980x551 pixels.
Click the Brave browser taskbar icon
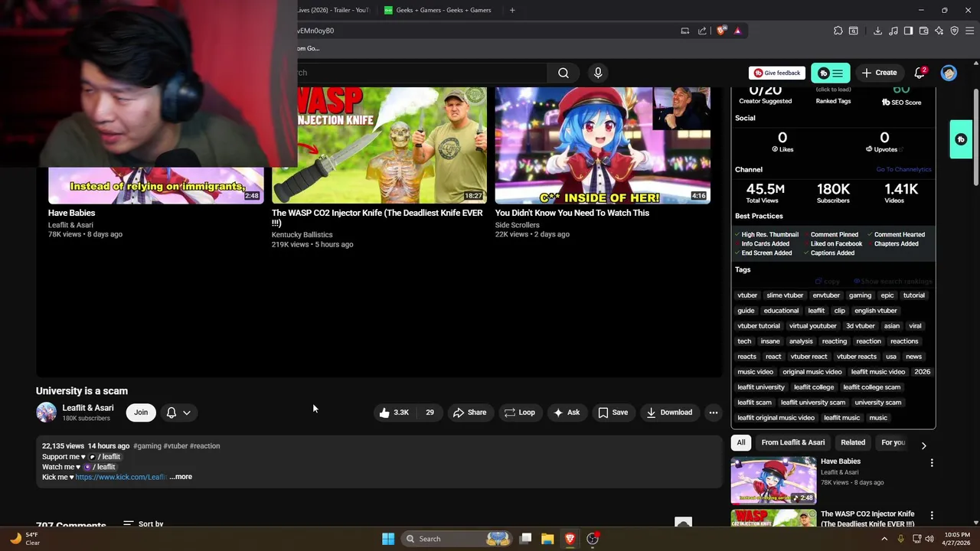click(x=570, y=539)
